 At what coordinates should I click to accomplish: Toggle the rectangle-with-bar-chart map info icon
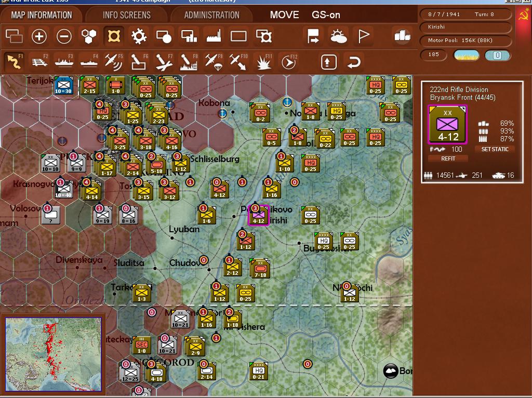(x=189, y=36)
